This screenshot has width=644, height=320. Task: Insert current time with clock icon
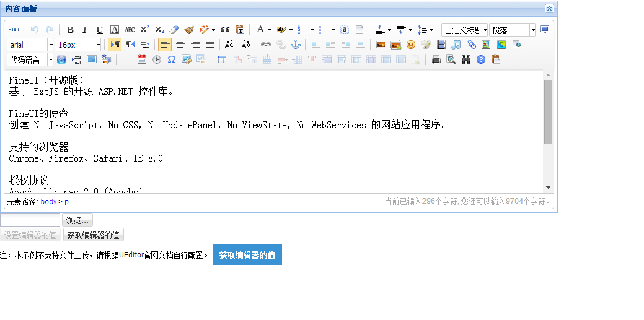point(156,59)
